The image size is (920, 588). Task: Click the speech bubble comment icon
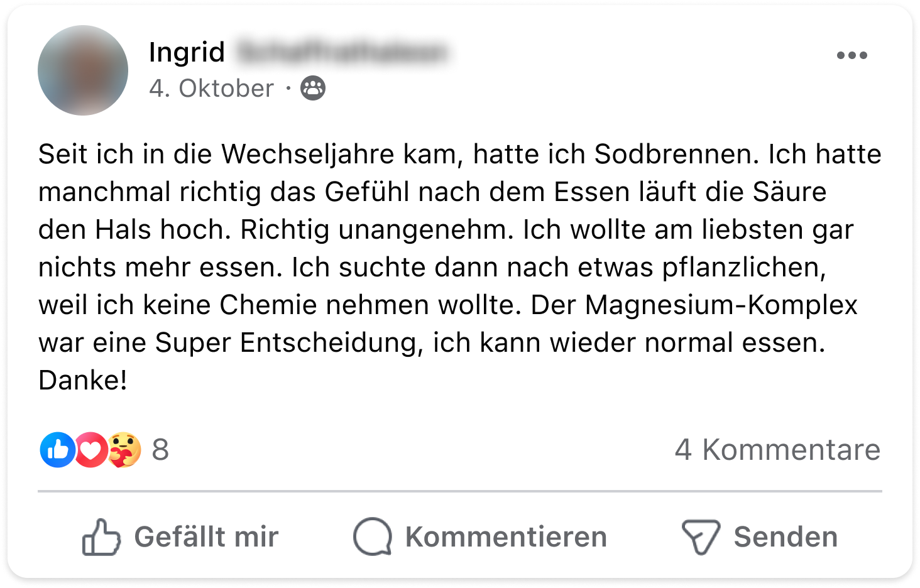pos(373,537)
